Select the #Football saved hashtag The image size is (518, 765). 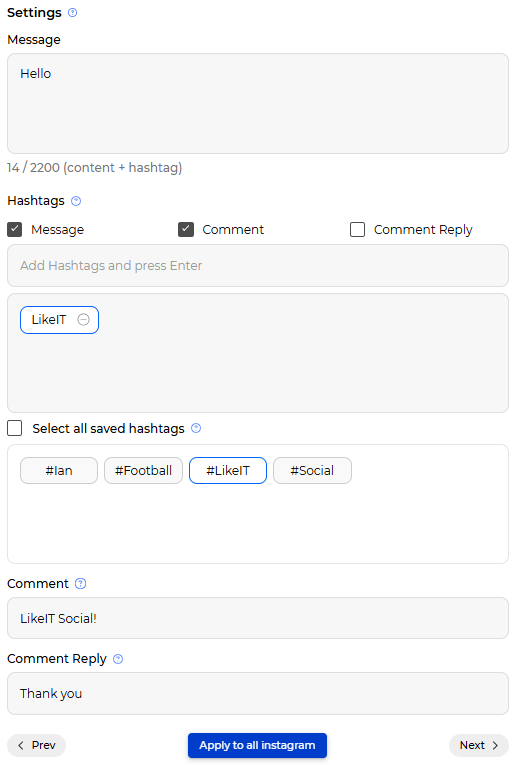tap(143, 470)
